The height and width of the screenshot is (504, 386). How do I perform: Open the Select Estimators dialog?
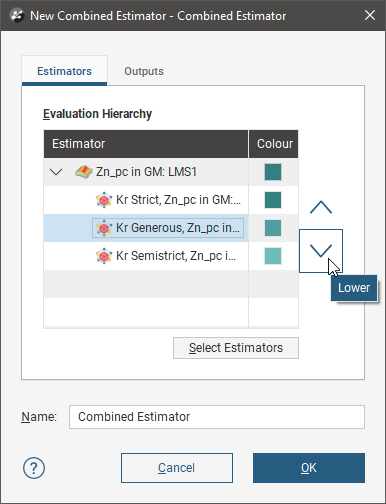point(236,348)
